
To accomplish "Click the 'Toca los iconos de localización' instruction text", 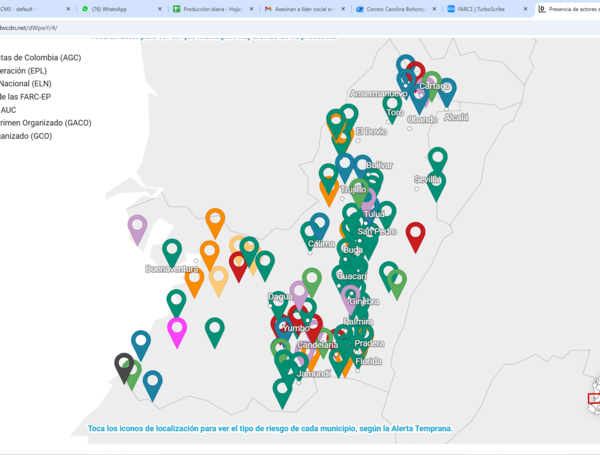I will click(270, 428).
